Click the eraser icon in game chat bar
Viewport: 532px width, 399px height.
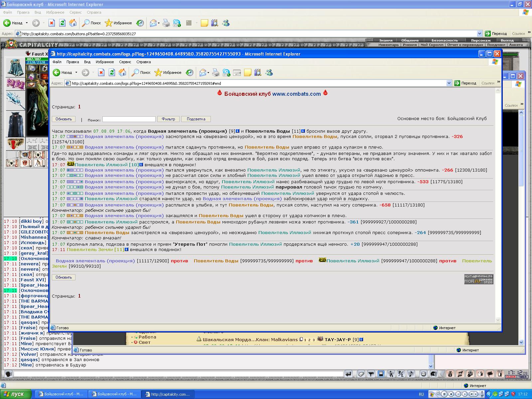click(361, 374)
